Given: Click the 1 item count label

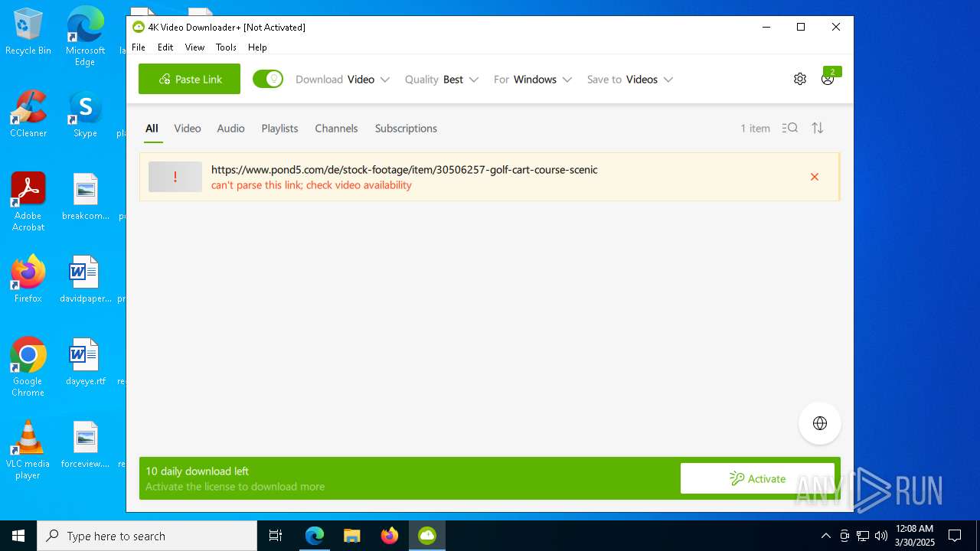Looking at the screenshot, I should pos(755,129).
